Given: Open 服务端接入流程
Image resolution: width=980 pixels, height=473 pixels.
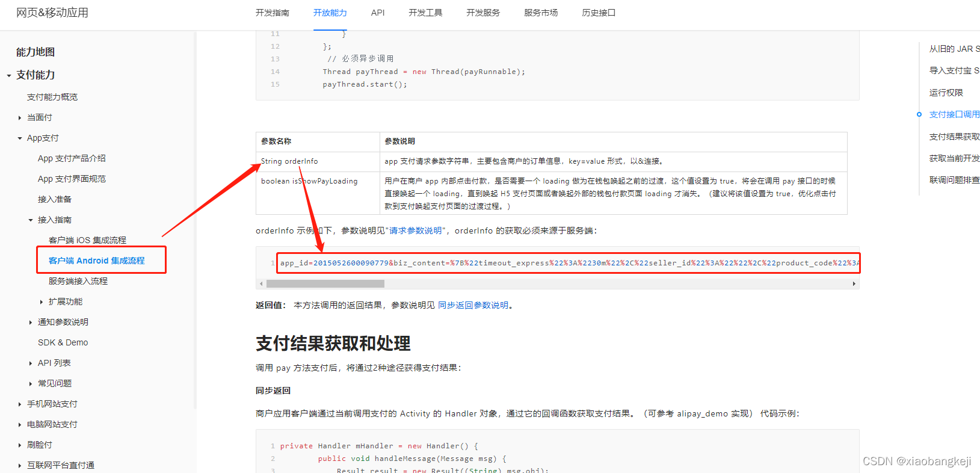Looking at the screenshot, I should [x=78, y=281].
